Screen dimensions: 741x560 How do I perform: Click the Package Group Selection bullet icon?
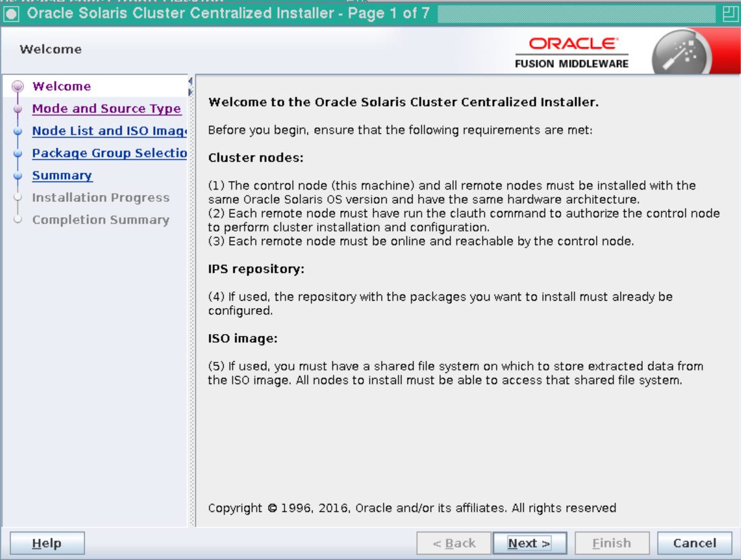(x=18, y=153)
